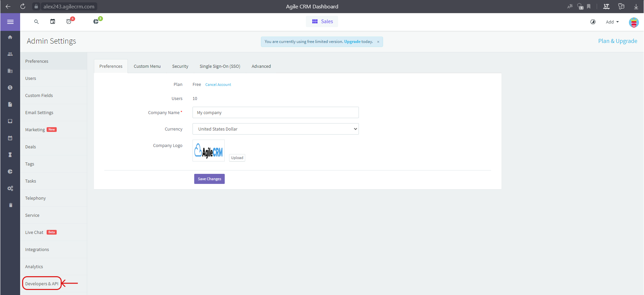This screenshot has width=644, height=295.
Task: Click the hourglass sidebar icon
Action: pos(10,155)
